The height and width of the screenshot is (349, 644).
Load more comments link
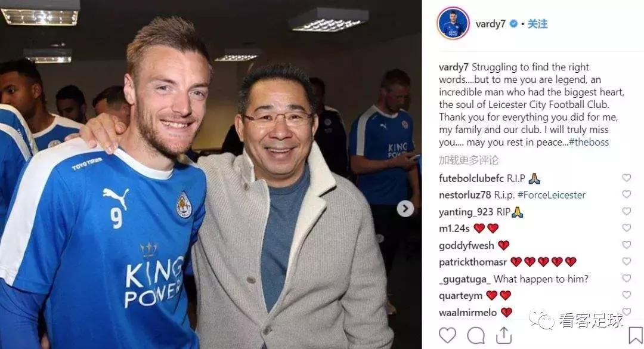[469, 160]
